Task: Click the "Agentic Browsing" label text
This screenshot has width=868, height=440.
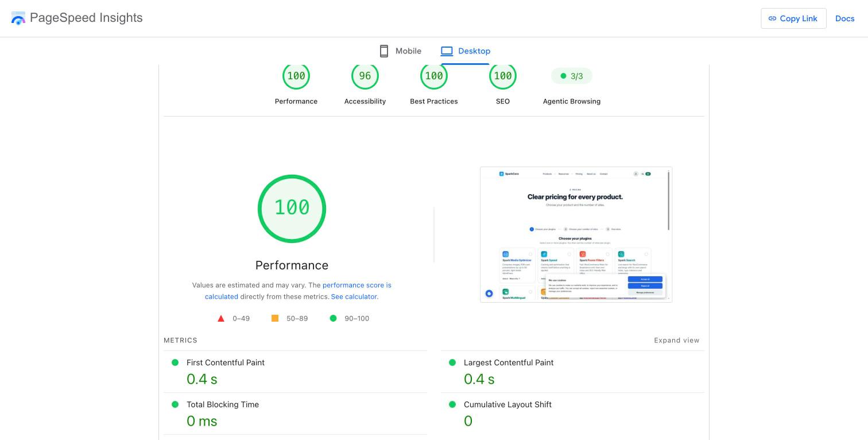Action: click(x=572, y=101)
